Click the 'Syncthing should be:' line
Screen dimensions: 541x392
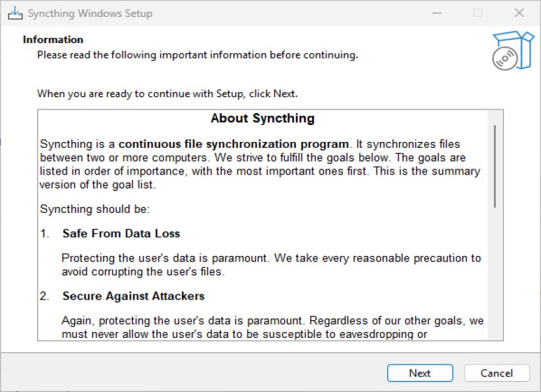click(x=95, y=209)
